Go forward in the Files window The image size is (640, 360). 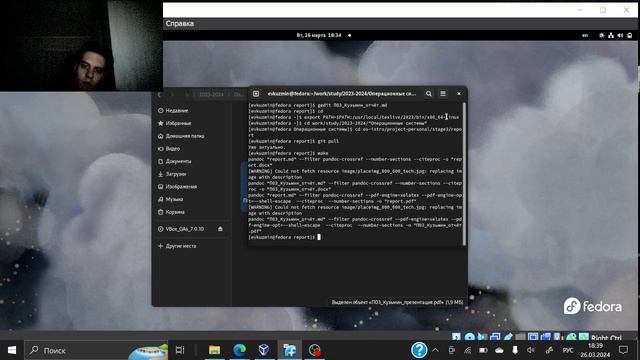pyautogui.click(x=172, y=95)
